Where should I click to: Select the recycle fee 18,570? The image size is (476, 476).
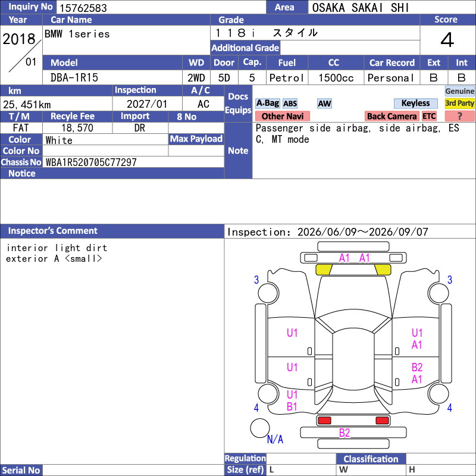click(x=77, y=128)
